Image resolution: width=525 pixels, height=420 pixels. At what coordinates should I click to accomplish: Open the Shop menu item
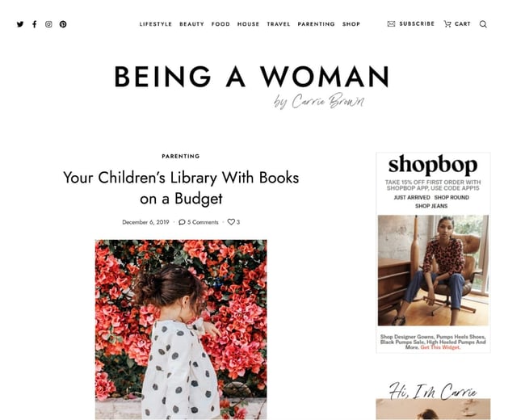(x=351, y=24)
